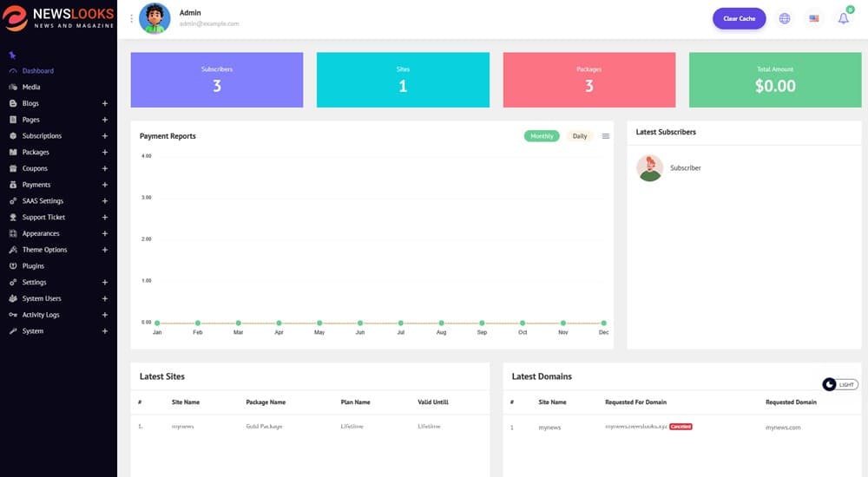Toggle the LIGHT theme mode switch
The width and height of the screenshot is (868, 477).
pyautogui.click(x=838, y=384)
